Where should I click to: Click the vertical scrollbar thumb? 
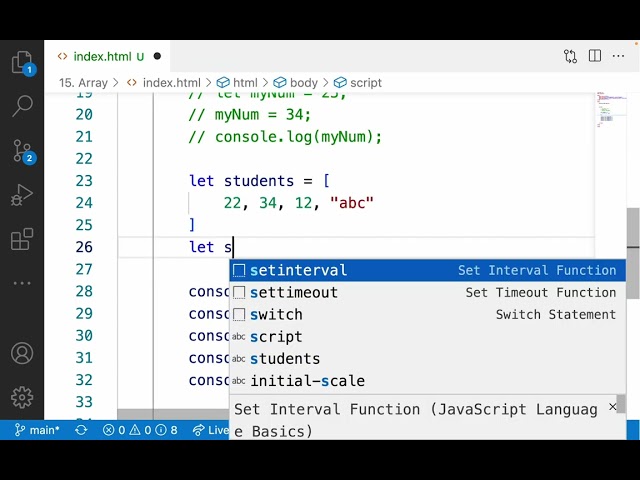633,253
